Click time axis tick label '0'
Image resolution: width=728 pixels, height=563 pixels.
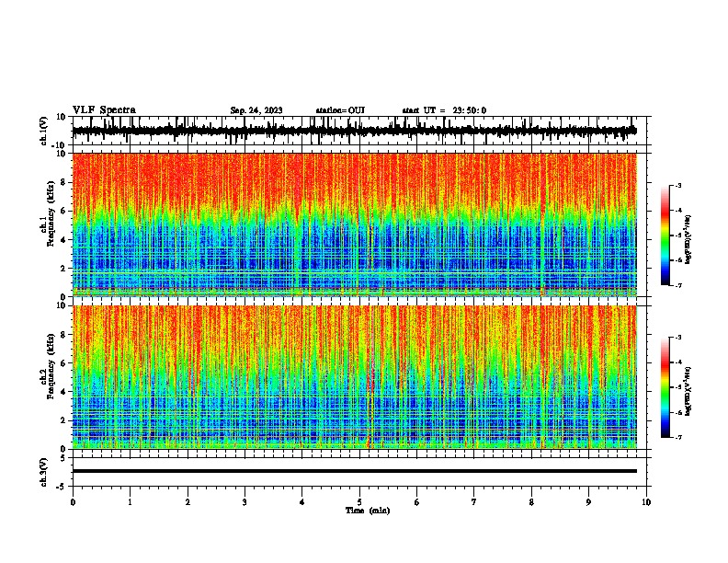click(x=73, y=502)
